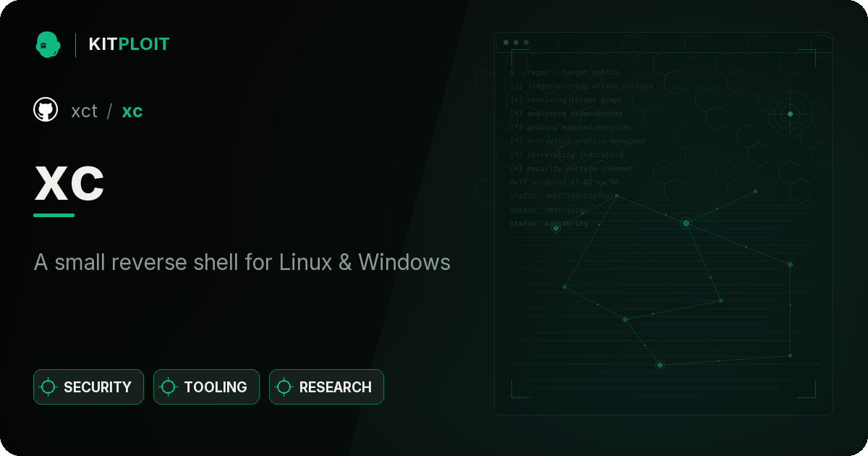This screenshot has height=456, width=868.
Task: Click the crosshair icon in SECURITY badge
Action: click(x=48, y=387)
